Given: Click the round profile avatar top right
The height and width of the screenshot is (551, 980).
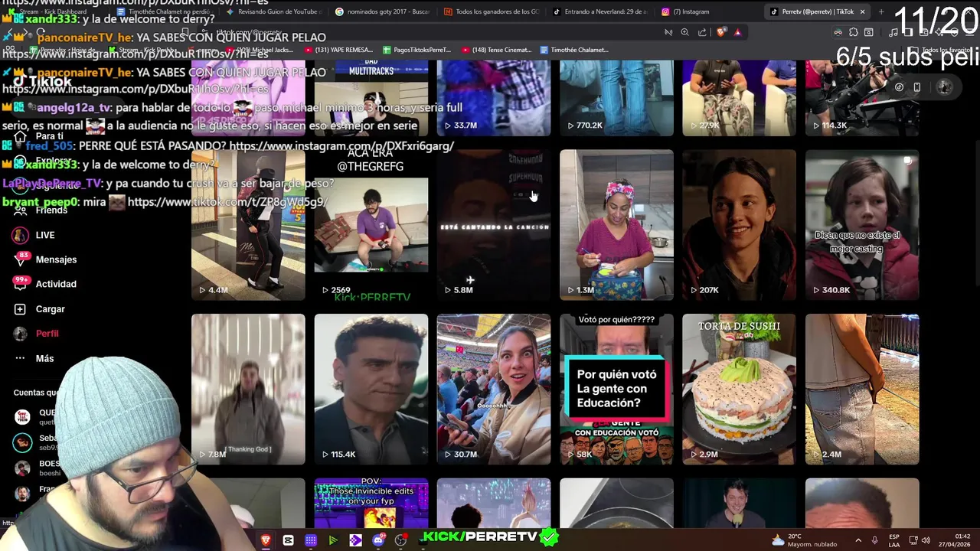Looking at the screenshot, I should (945, 86).
